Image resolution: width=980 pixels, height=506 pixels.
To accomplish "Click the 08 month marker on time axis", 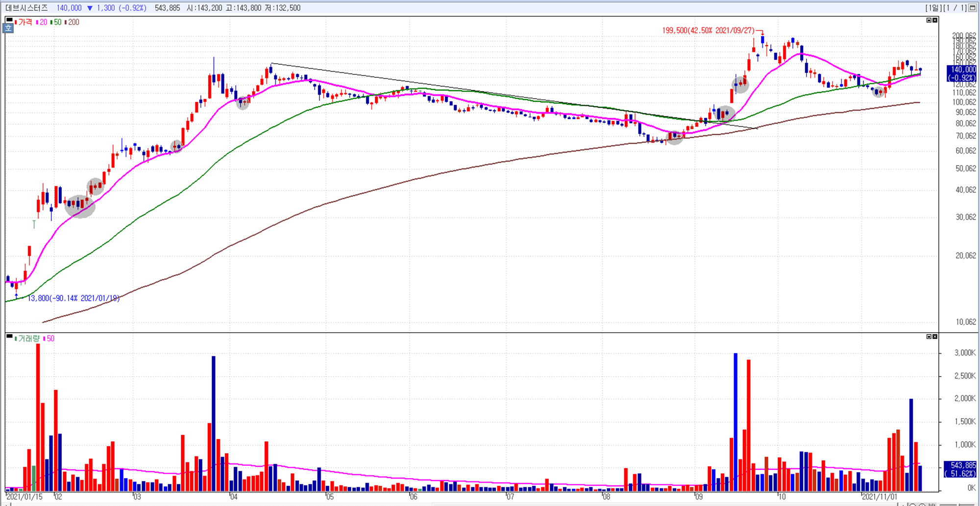I will (606, 497).
